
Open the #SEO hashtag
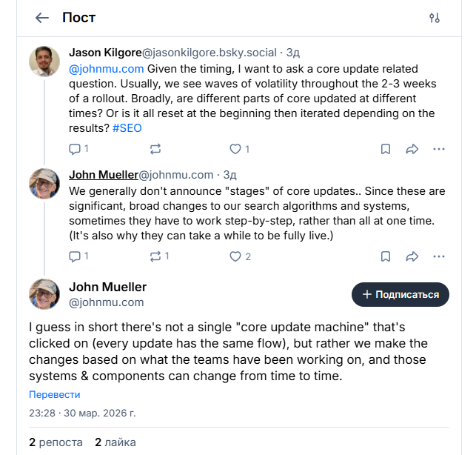point(127,127)
